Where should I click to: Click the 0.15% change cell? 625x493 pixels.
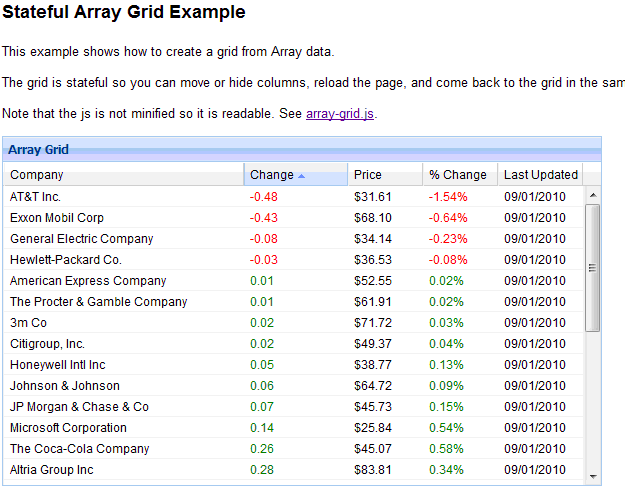click(x=446, y=407)
